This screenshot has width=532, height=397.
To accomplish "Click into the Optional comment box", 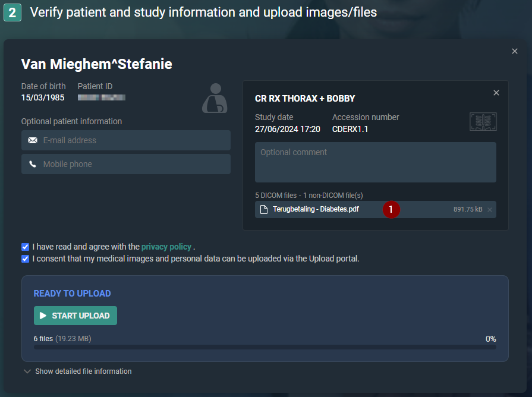I will point(375,162).
